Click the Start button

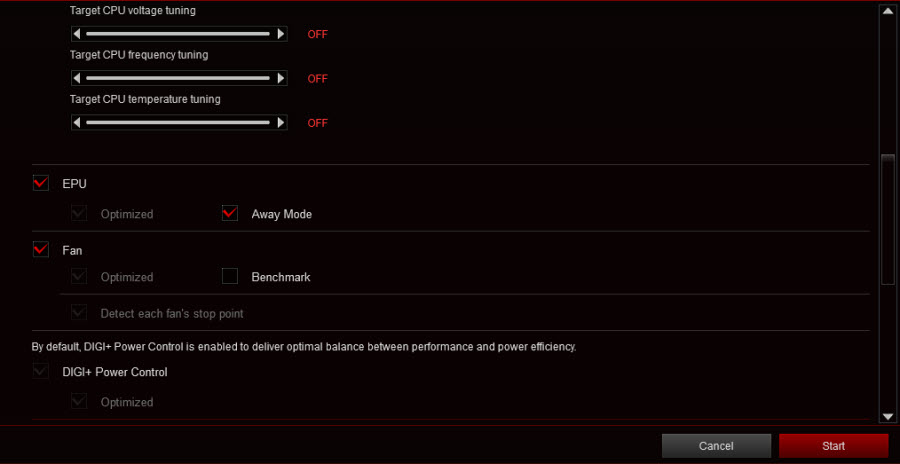pyautogui.click(x=833, y=446)
